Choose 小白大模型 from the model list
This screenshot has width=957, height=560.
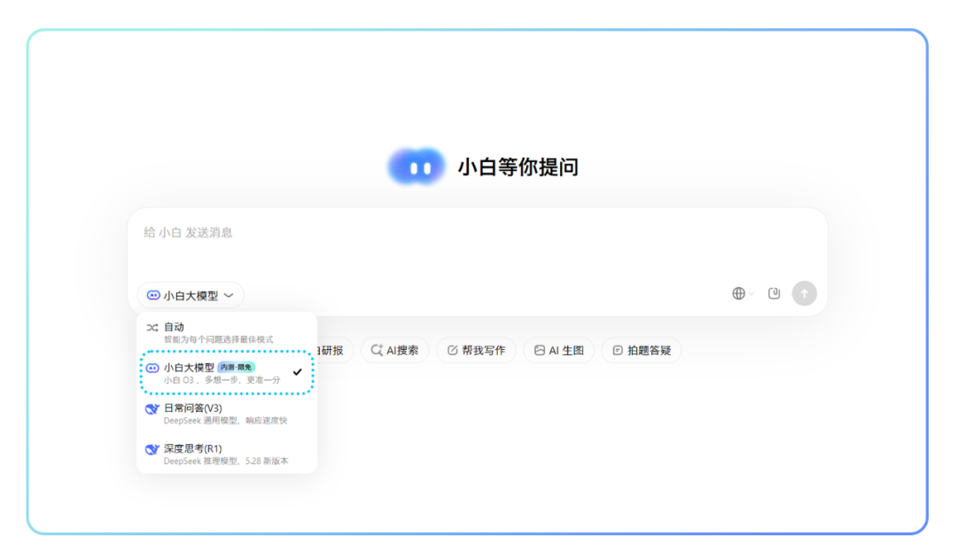(227, 373)
